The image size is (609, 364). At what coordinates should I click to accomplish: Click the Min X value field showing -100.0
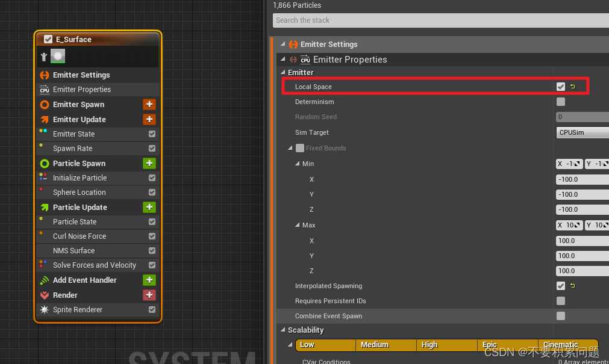582,179
